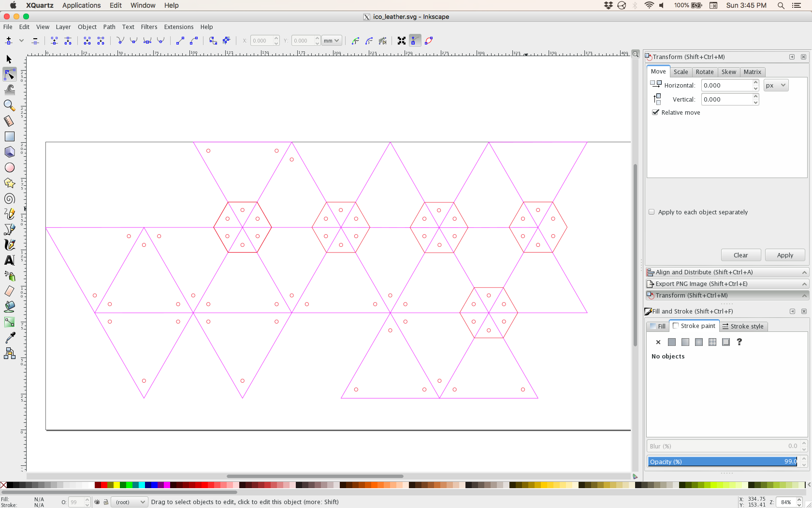
Task: Choose the Ellipse circle tool
Action: click(9, 167)
